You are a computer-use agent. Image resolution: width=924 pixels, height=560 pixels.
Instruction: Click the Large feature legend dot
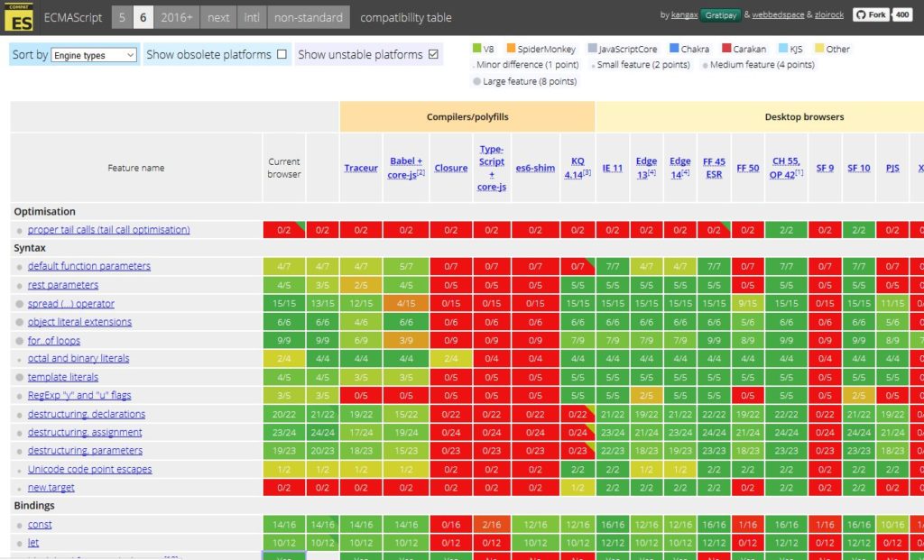(476, 81)
